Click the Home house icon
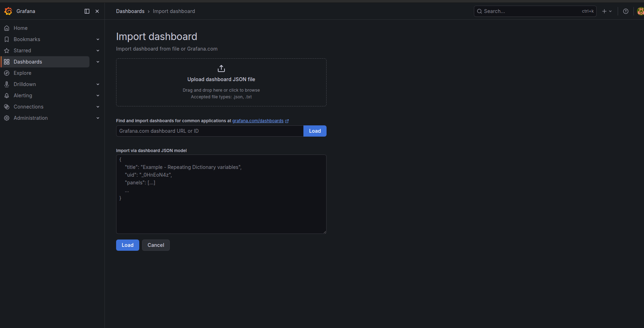The width and height of the screenshot is (644, 328). (x=7, y=28)
